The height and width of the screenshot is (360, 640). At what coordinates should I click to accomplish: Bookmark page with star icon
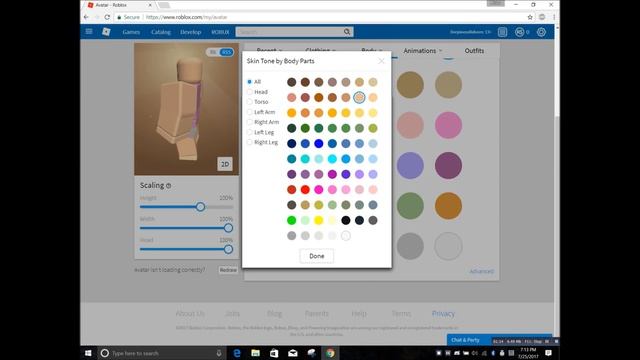530,17
